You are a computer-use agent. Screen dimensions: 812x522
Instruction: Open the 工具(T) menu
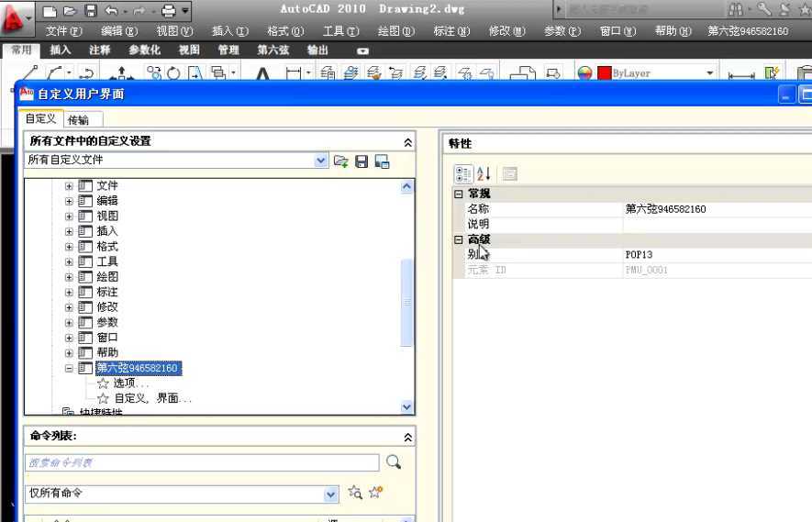pos(340,31)
